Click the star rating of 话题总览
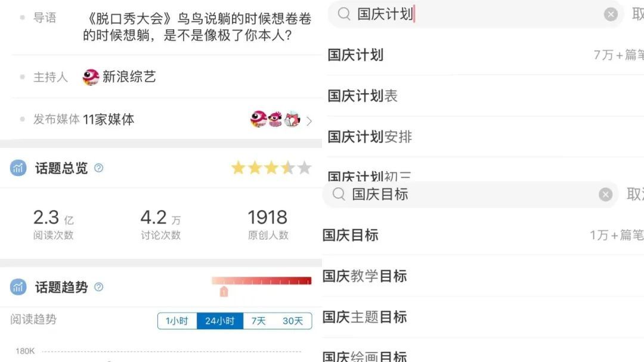 coord(271,168)
